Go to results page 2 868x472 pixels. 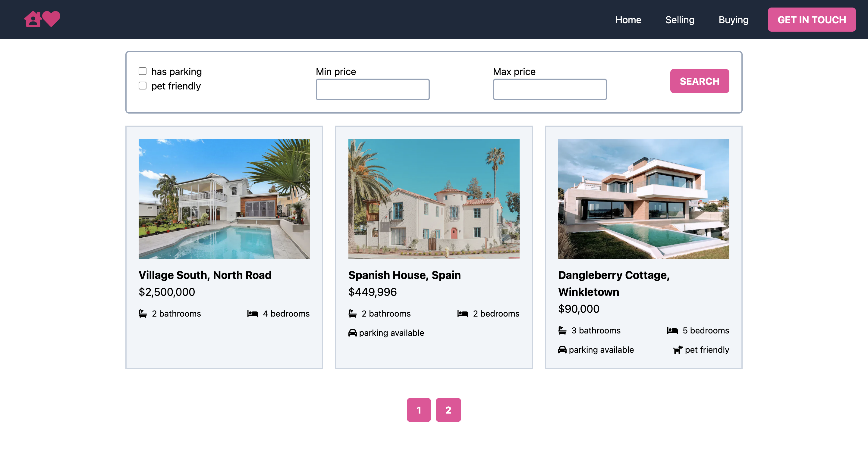pyautogui.click(x=448, y=410)
